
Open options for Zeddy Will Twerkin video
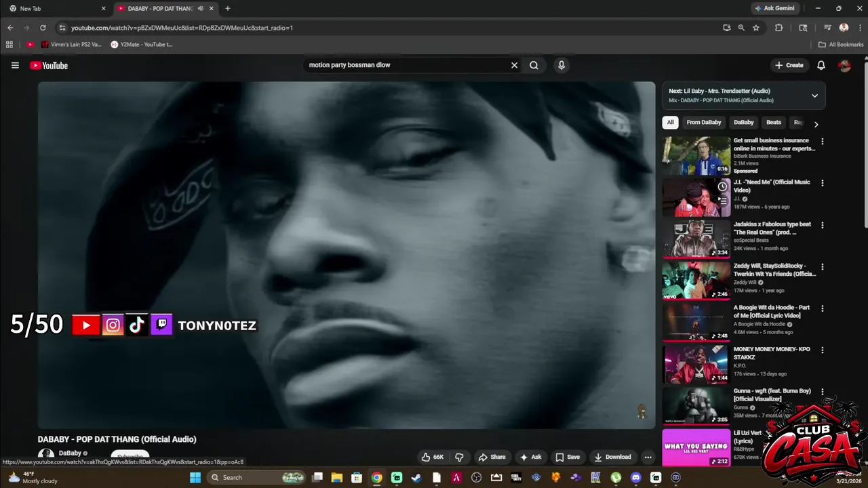point(823,266)
